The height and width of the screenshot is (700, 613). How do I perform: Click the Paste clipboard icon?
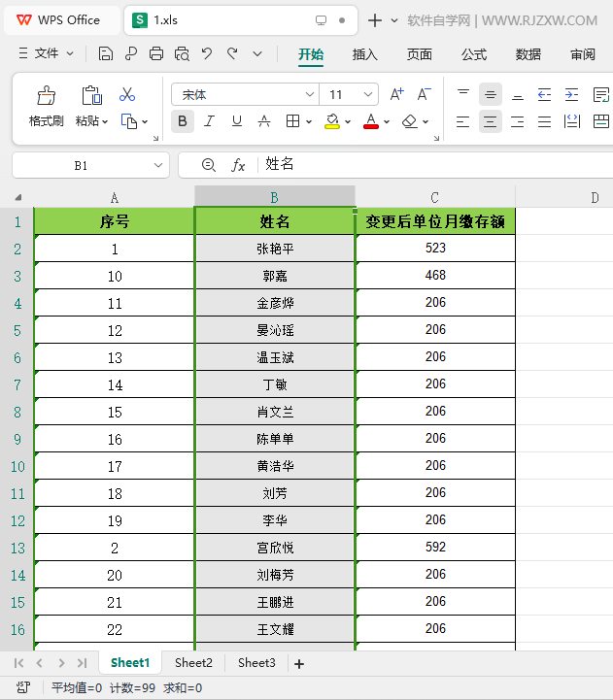(x=91, y=95)
